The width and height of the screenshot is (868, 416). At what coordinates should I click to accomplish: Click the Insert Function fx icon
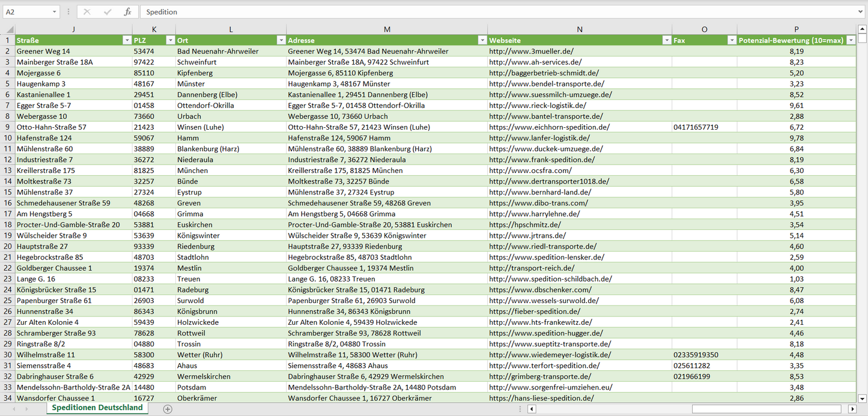[x=127, y=12]
